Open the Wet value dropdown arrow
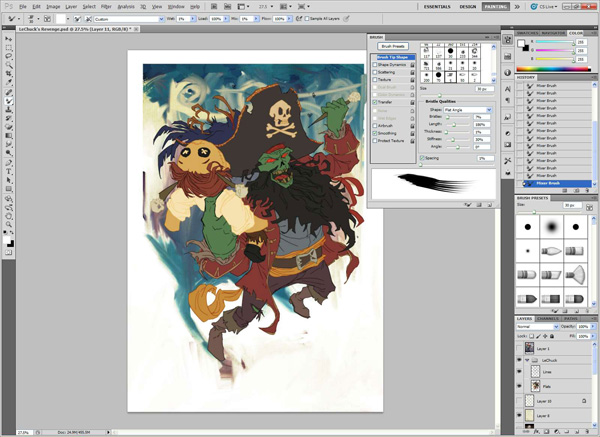This screenshot has height=437, width=600. [x=193, y=19]
